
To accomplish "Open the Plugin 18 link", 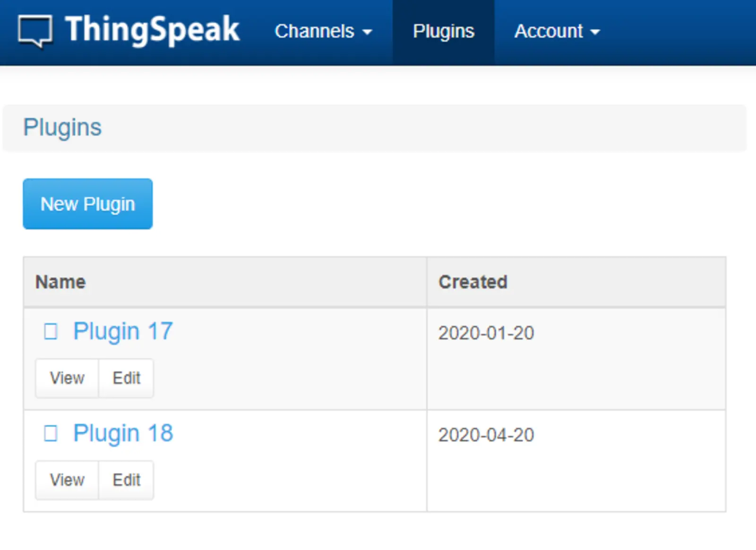I will pyautogui.click(x=123, y=433).
